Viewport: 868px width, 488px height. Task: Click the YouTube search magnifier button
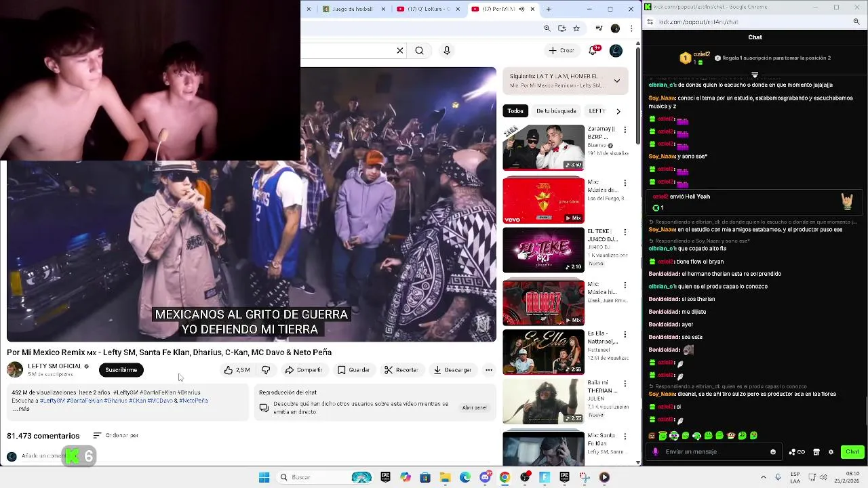(419, 50)
